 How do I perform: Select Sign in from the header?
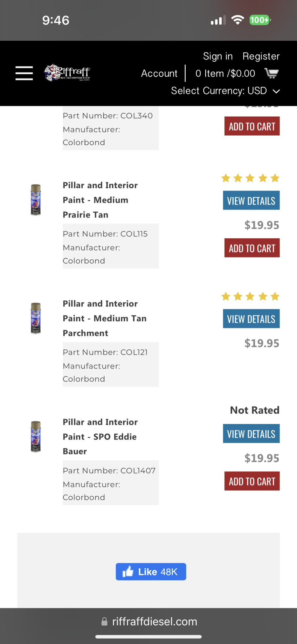(218, 56)
